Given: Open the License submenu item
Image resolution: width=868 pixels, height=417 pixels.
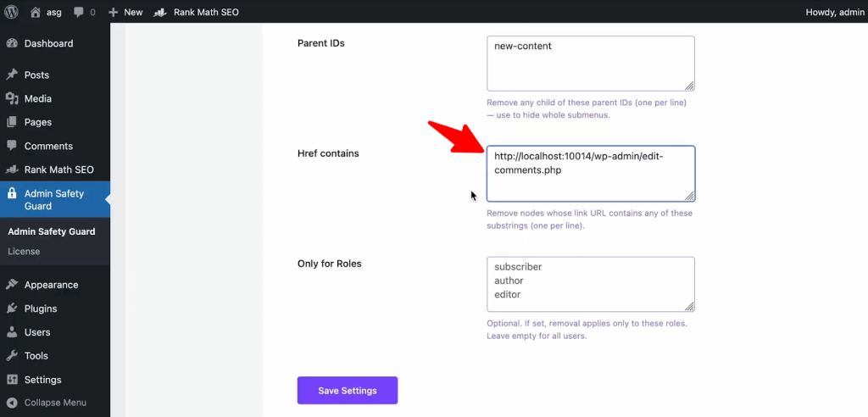Looking at the screenshot, I should (24, 251).
